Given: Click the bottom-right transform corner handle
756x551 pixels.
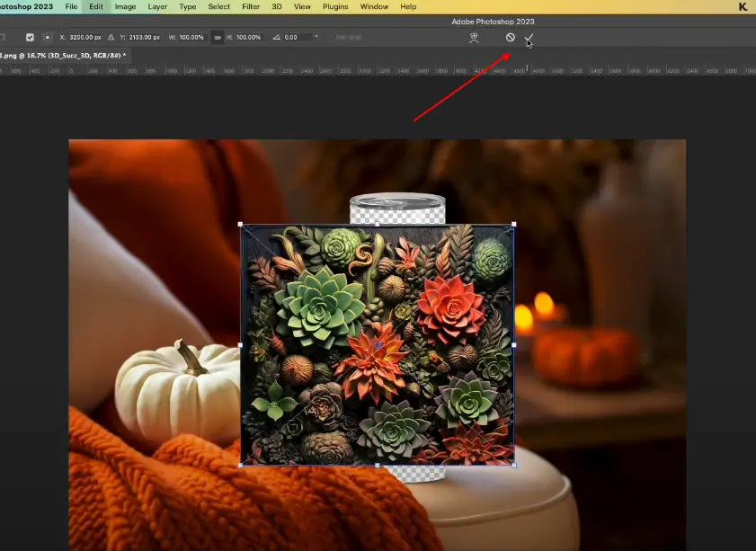Looking at the screenshot, I should click(x=513, y=465).
